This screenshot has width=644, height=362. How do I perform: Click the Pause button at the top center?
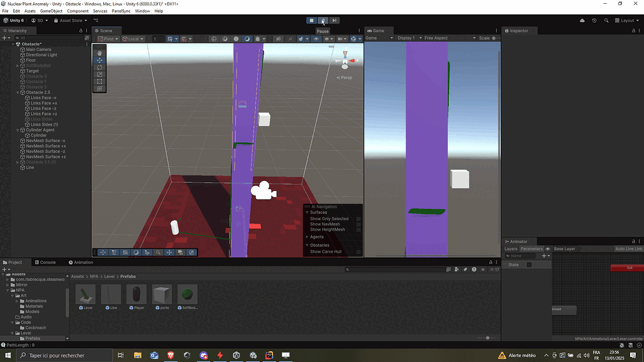[x=322, y=20]
